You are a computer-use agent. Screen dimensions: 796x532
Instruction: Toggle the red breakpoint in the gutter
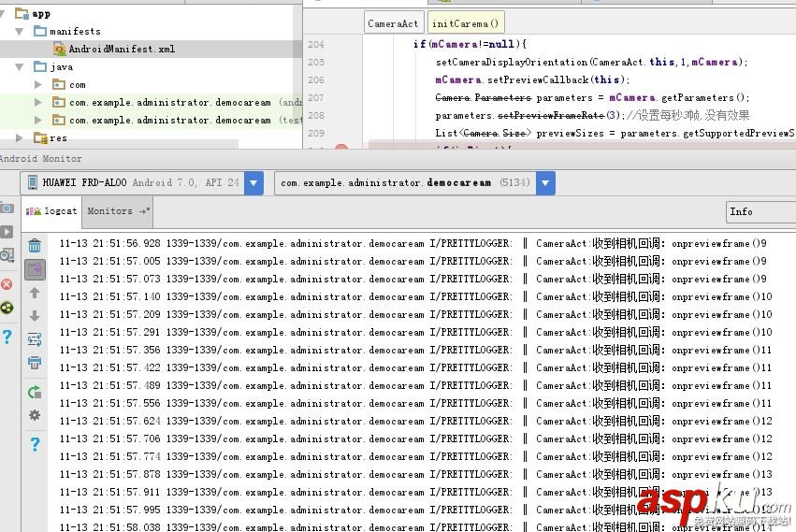click(x=341, y=147)
